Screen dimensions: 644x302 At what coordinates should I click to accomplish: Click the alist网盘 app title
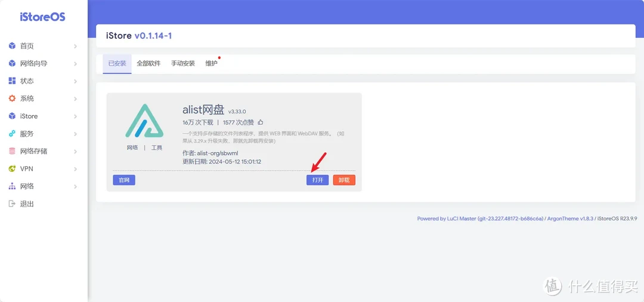coord(204,110)
